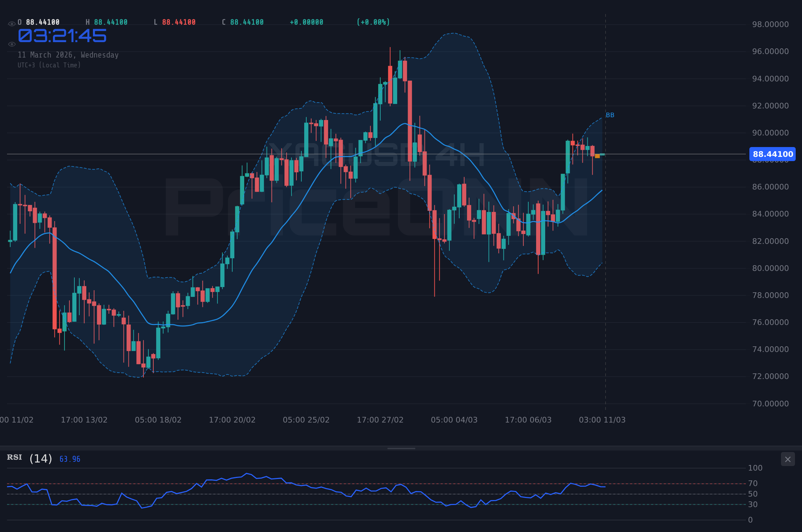Open the date display for 11 March 2026

[x=68, y=55]
